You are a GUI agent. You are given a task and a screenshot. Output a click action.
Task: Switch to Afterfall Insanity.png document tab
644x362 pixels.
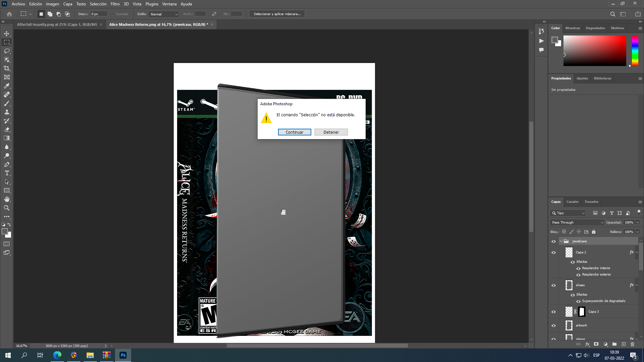coord(57,24)
